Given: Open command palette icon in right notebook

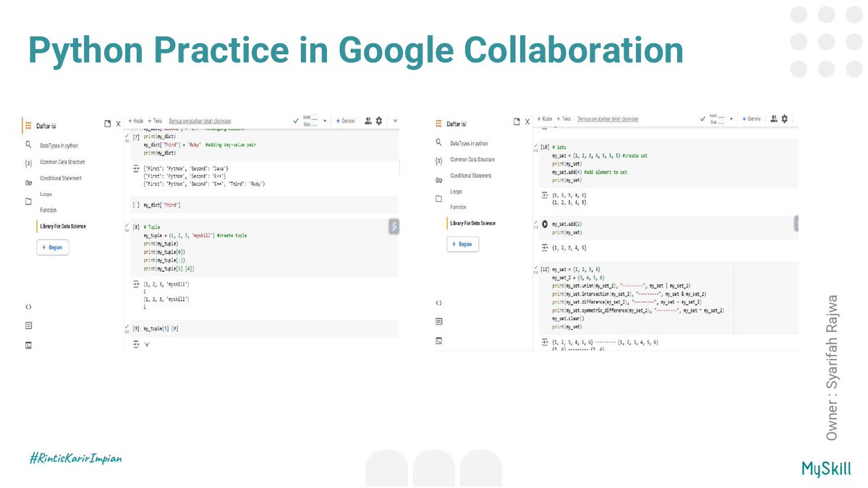Looking at the screenshot, I should point(438,321).
